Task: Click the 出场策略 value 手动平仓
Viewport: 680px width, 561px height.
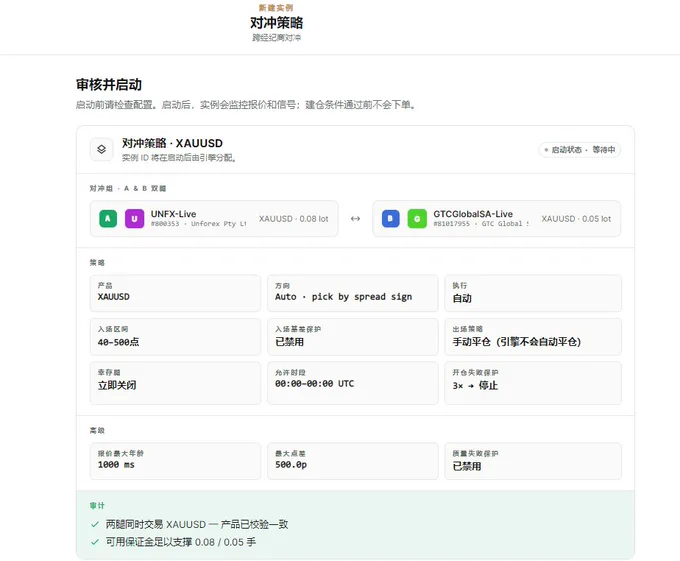Action: pyautogui.click(x=517, y=342)
